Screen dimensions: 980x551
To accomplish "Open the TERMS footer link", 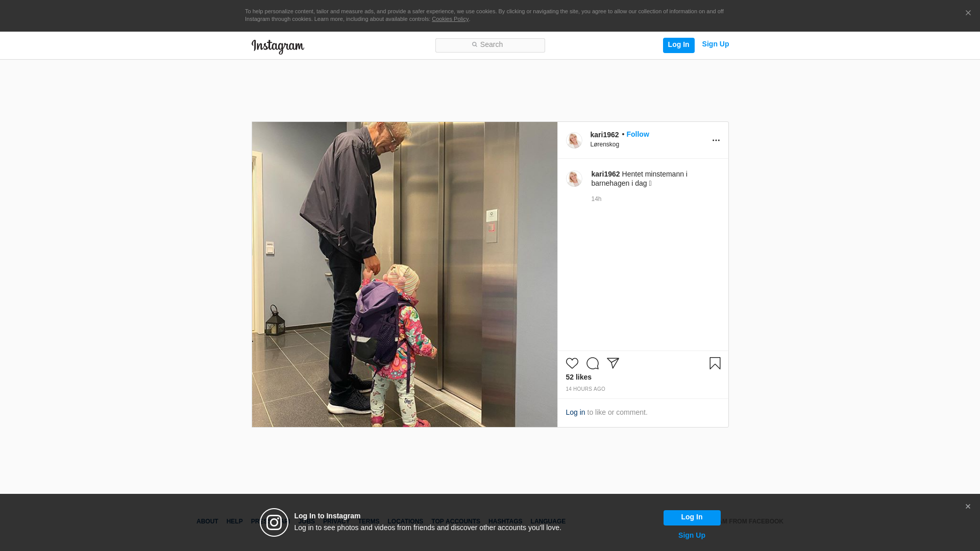I will pyautogui.click(x=369, y=521).
